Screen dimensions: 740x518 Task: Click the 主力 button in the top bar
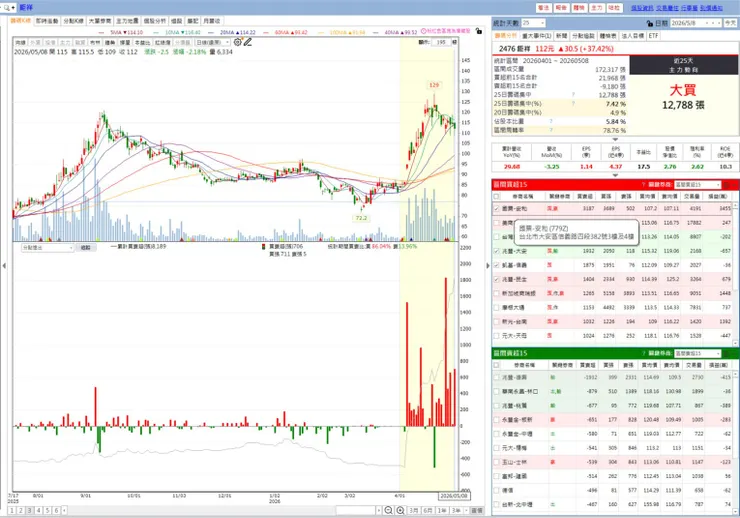click(597, 8)
